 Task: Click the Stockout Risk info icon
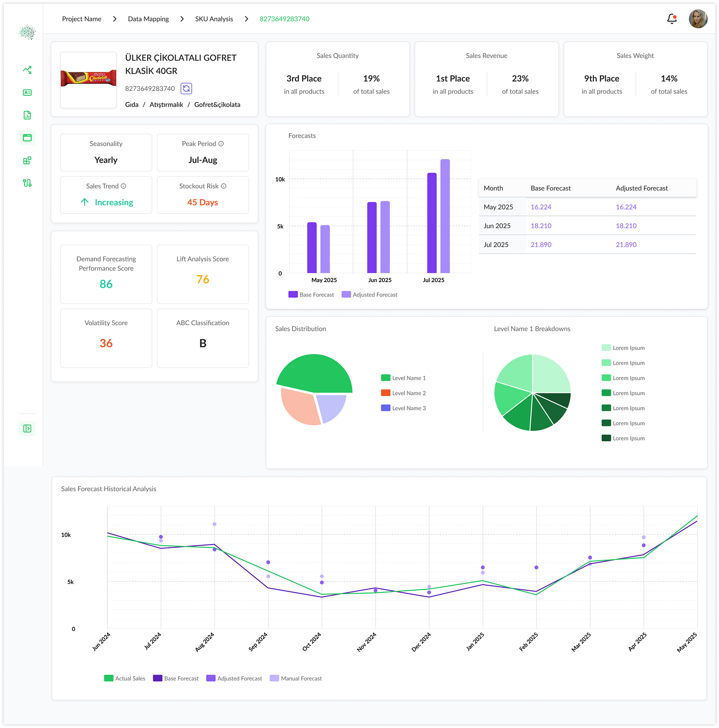click(224, 186)
